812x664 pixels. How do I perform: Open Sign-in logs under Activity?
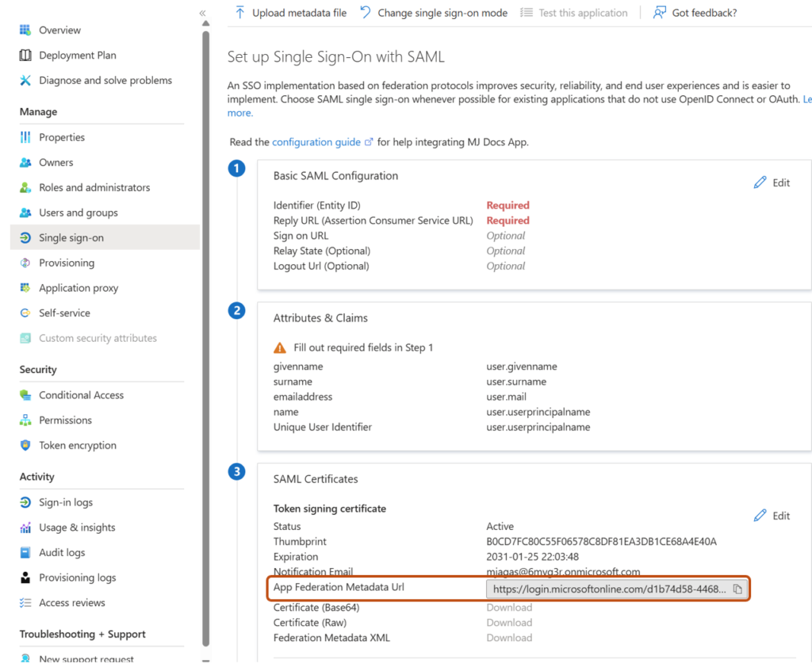[66, 502]
